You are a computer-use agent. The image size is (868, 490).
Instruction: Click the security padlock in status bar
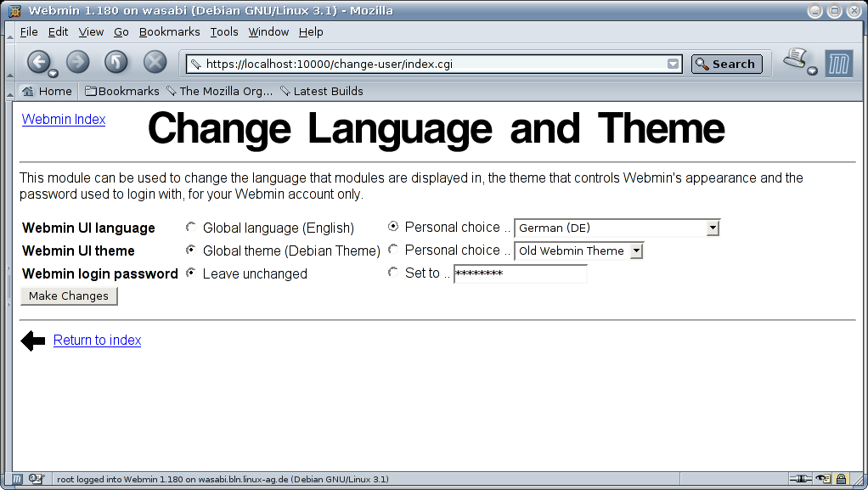tap(841, 479)
